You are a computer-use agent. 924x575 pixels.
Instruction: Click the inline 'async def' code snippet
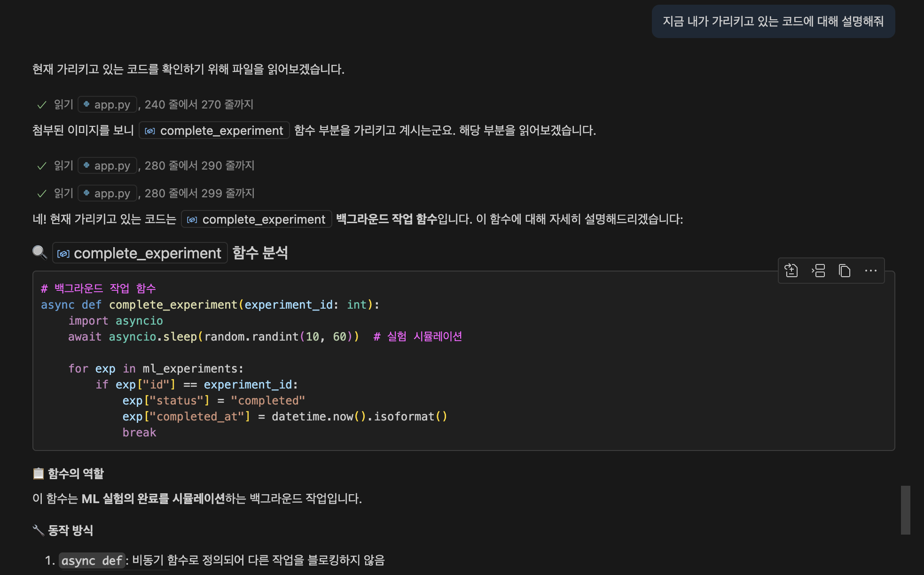(92, 560)
